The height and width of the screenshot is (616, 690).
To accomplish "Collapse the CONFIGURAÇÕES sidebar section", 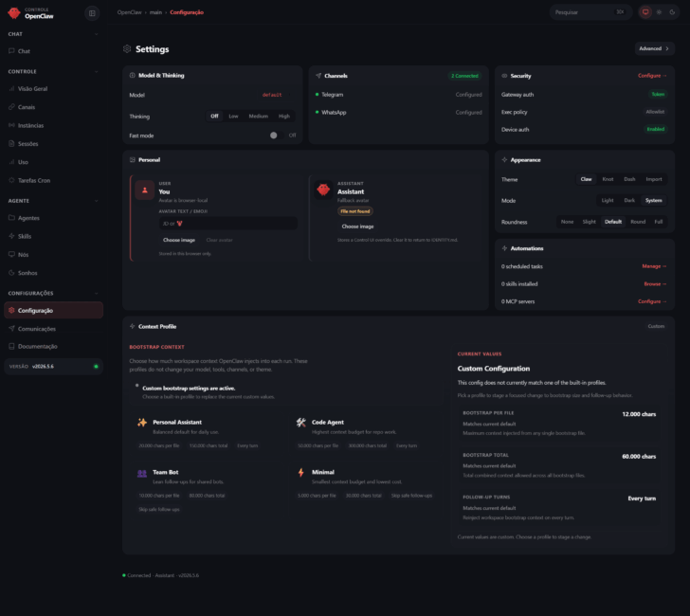I will coord(97,293).
